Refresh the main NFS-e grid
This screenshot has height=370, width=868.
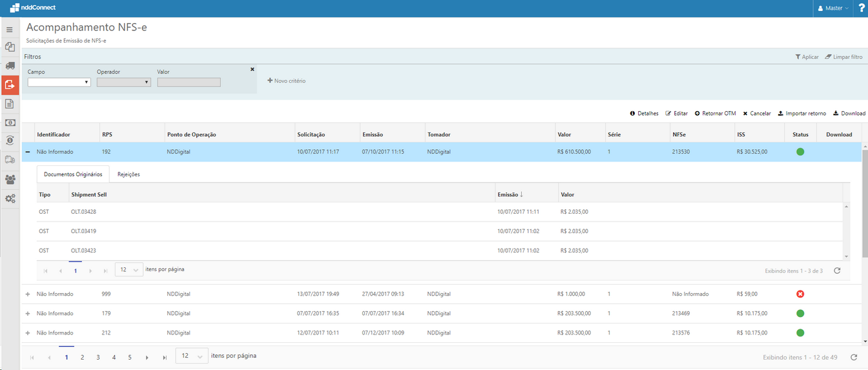854,356
